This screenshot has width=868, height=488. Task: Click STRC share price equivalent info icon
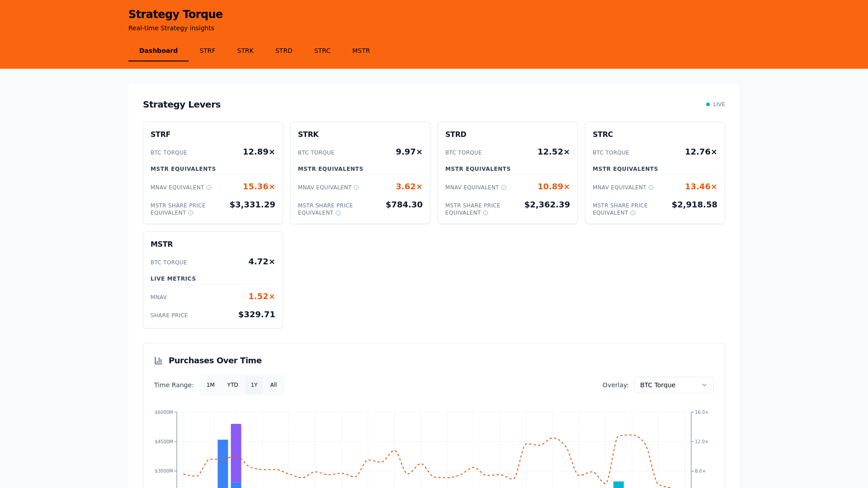pos(633,213)
